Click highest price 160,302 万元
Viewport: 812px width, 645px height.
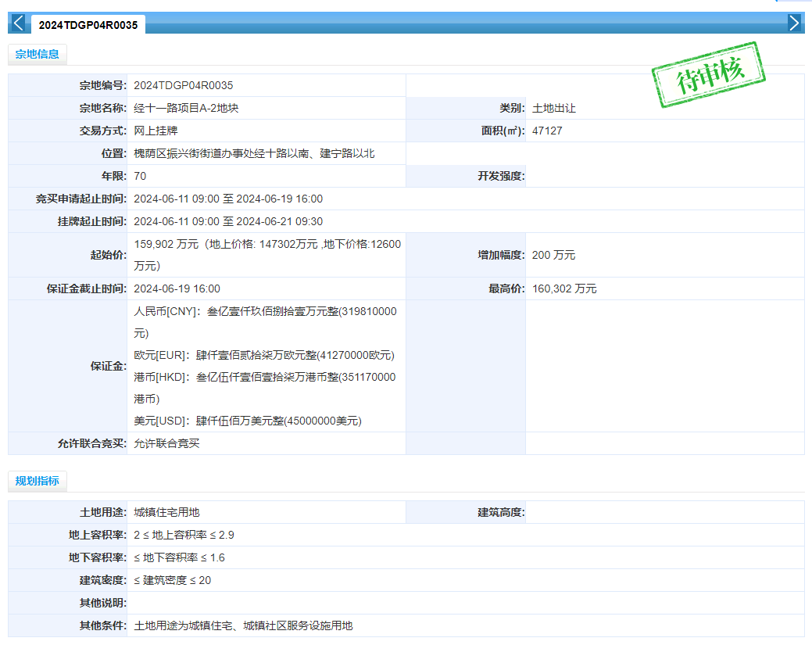(x=564, y=288)
